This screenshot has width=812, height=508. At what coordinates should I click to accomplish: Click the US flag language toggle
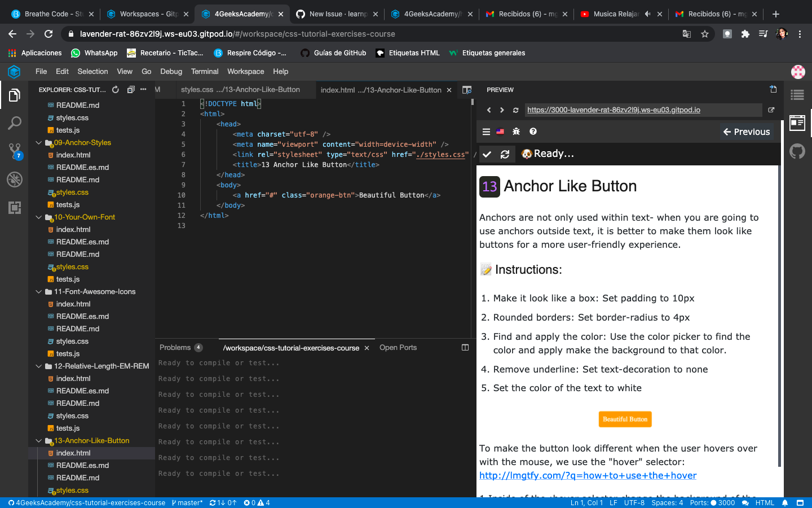coord(501,132)
